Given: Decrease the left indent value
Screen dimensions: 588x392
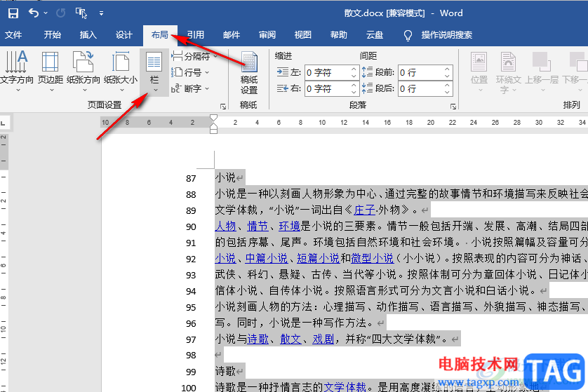Looking at the screenshot, I should [354, 76].
